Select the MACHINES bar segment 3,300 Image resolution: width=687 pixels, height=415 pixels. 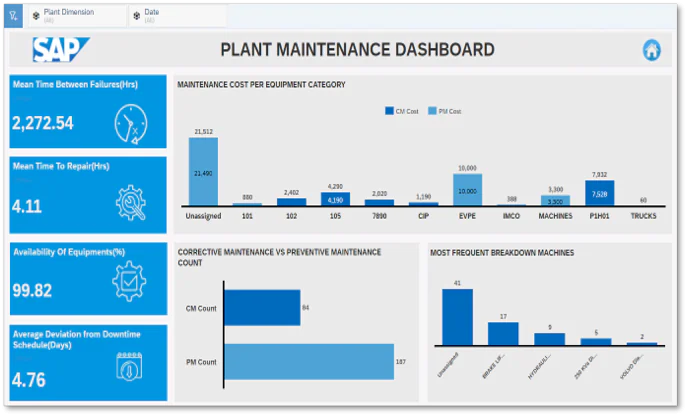pos(555,201)
